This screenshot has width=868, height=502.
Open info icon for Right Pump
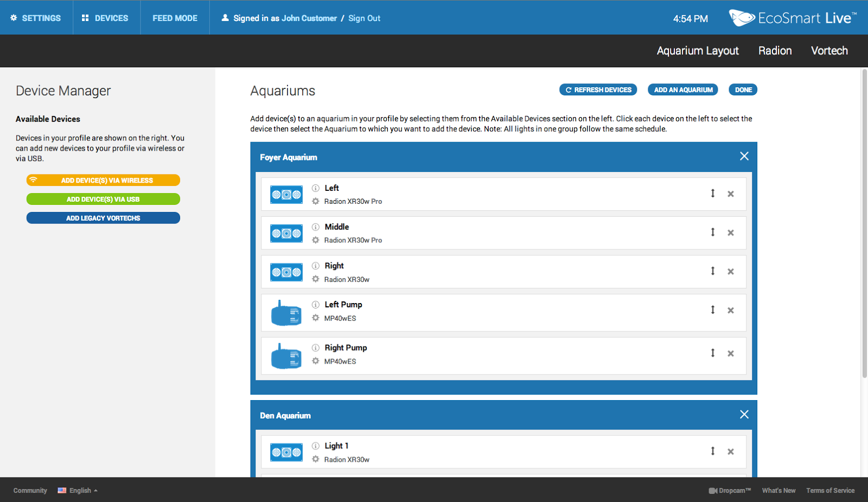point(316,348)
